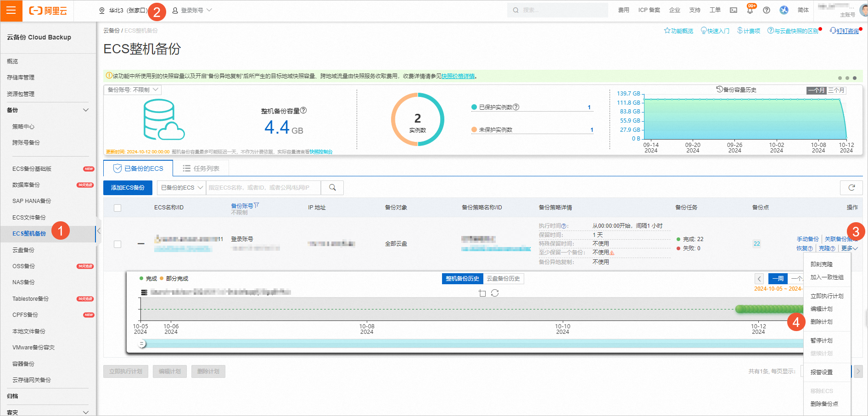Switch to 已备份的ECS tab
The width and height of the screenshot is (868, 416).
point(138,169)
